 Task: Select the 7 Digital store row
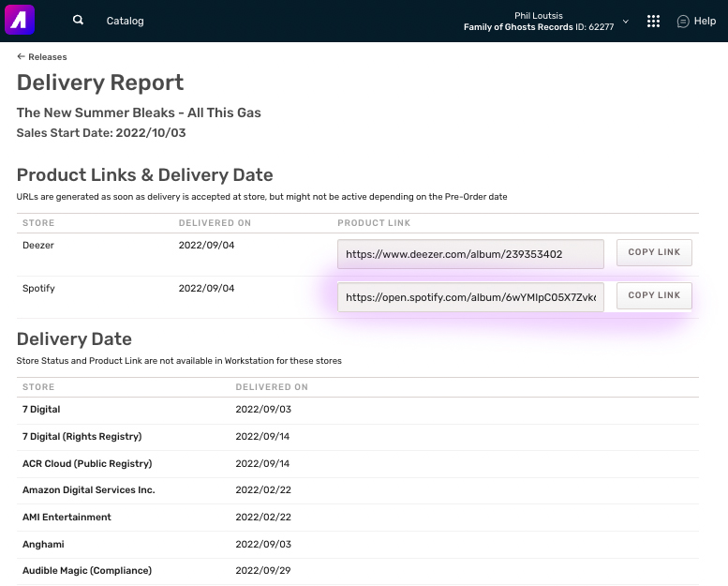tap(41, 410)
